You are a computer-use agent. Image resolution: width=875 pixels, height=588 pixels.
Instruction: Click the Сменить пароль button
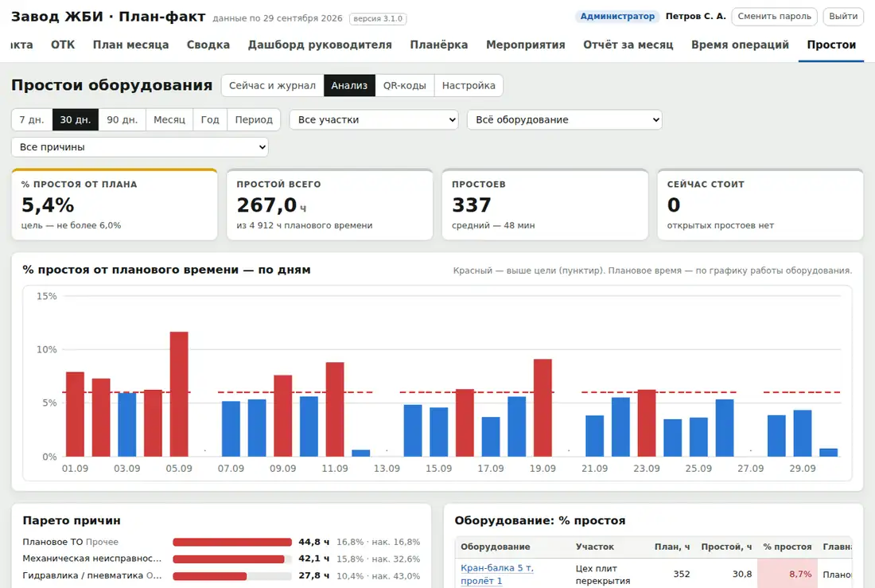coord(775,16)
